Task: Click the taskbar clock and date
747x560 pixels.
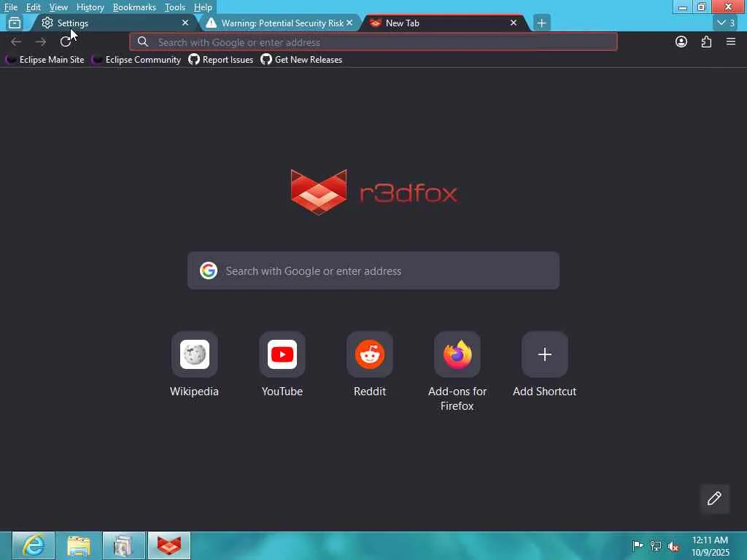Action: (710, 545)
